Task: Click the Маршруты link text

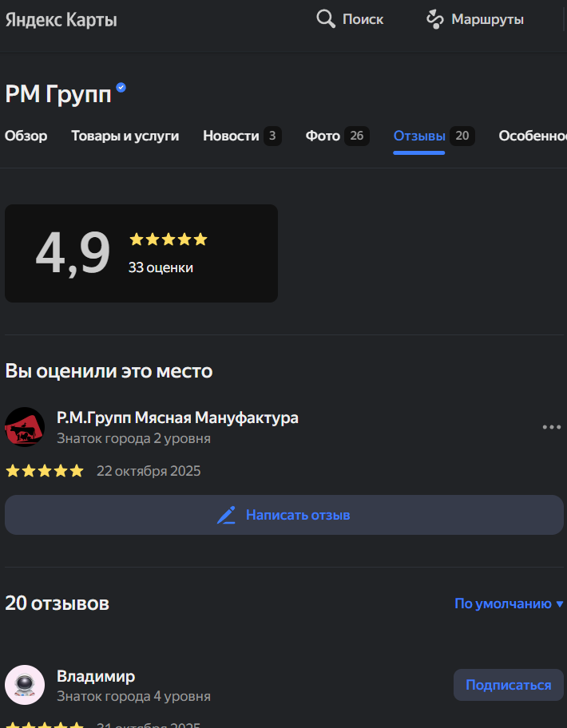Action: 487,19
